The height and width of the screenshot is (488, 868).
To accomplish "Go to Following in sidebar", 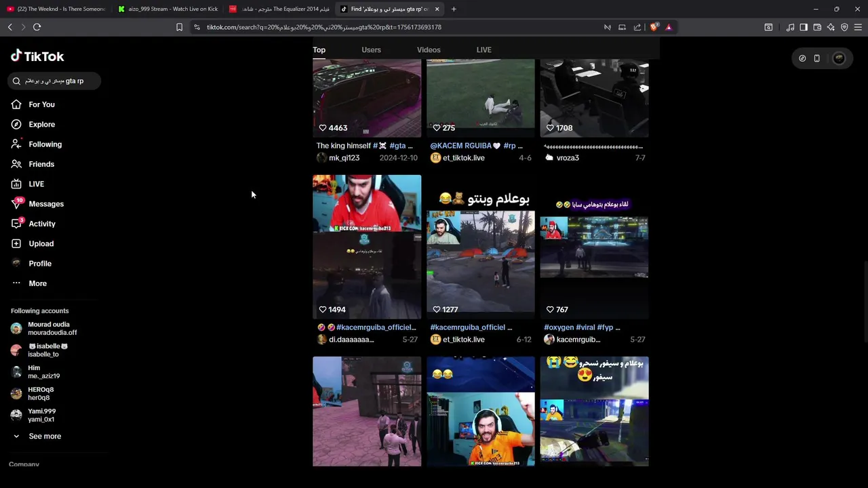I will point(45,144).
